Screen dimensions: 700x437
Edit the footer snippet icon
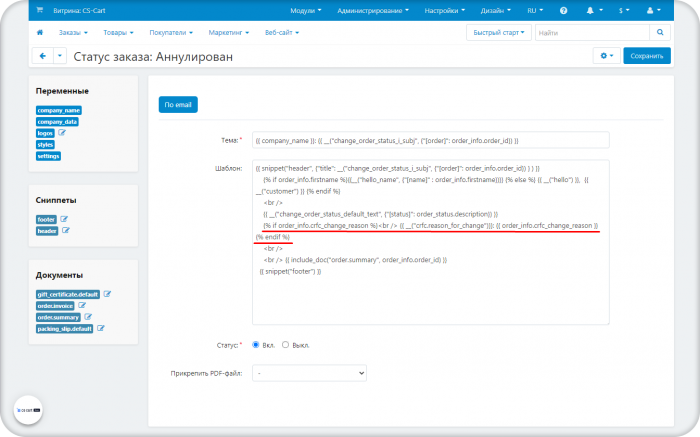(64, 219)
